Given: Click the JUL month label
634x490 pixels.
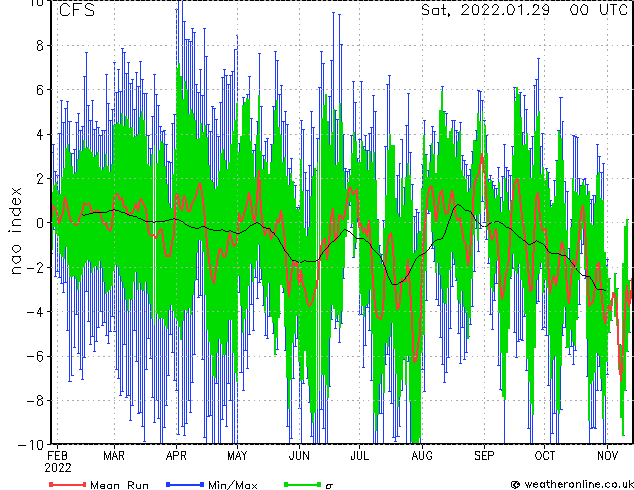Looking at the screenshot, I should 359,456.
